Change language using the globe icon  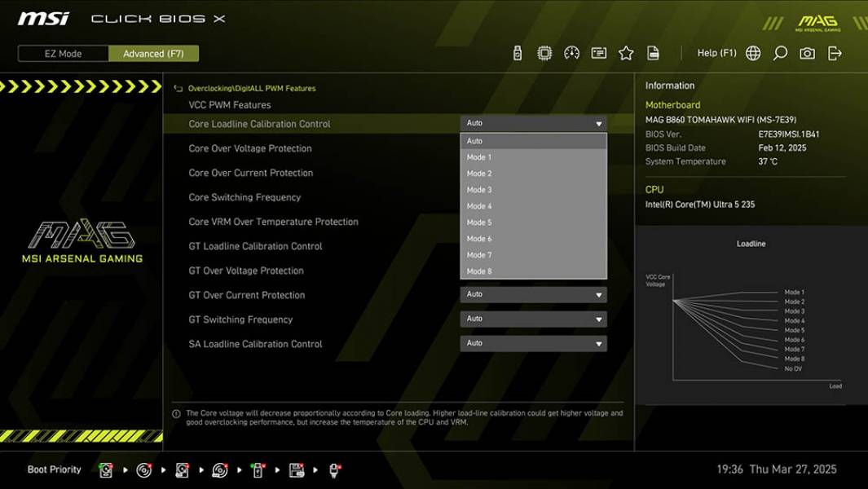(753, 53)
